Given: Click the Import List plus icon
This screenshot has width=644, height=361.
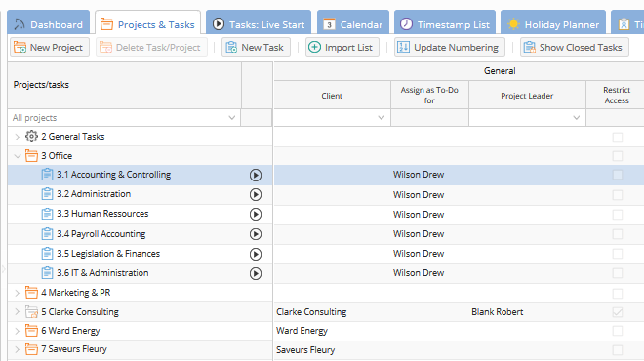Looking at the screenshot, I should [x=314, y=47].
